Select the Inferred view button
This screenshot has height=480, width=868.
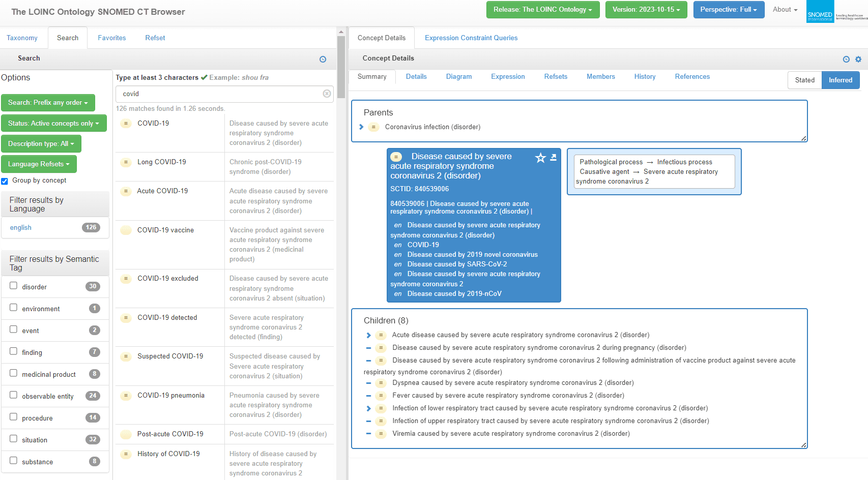[841, 80]
